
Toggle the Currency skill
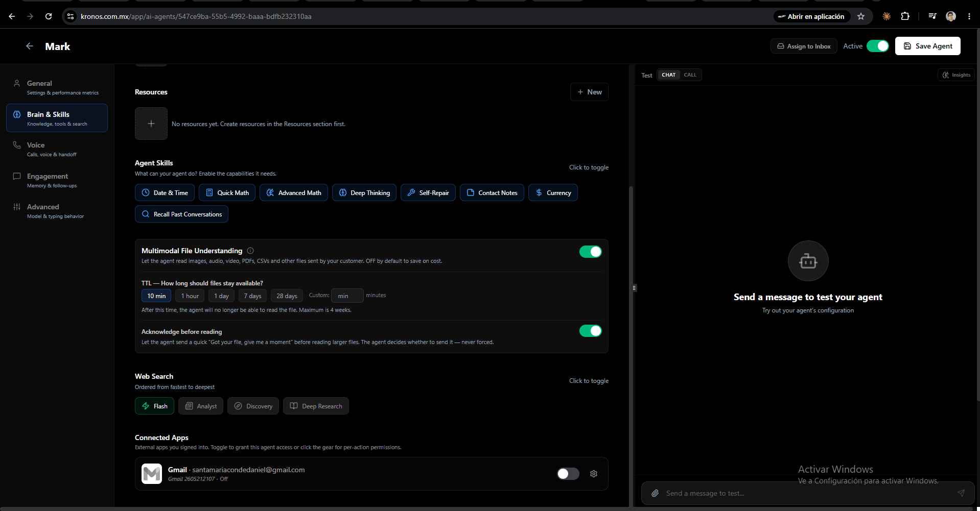pos(553,192)
